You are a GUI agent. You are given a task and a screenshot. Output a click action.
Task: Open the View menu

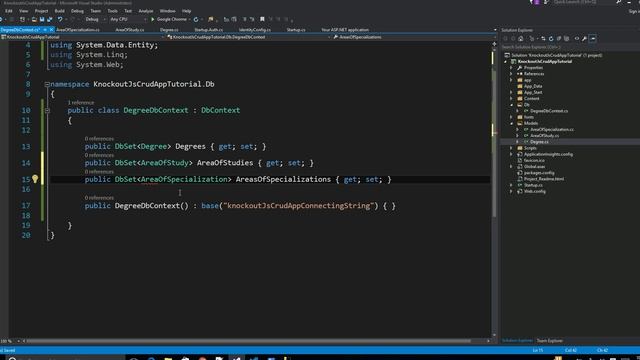(24, 11)
